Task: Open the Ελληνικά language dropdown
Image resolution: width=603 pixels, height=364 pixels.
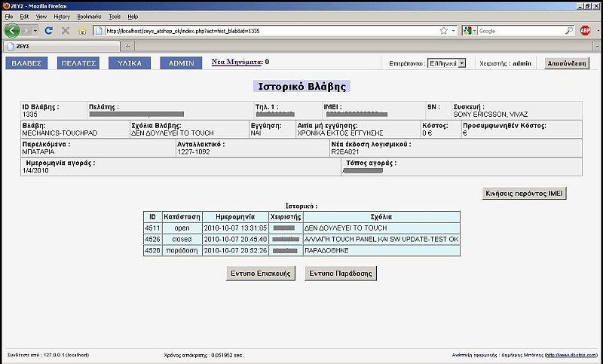Action: [446, 63]
